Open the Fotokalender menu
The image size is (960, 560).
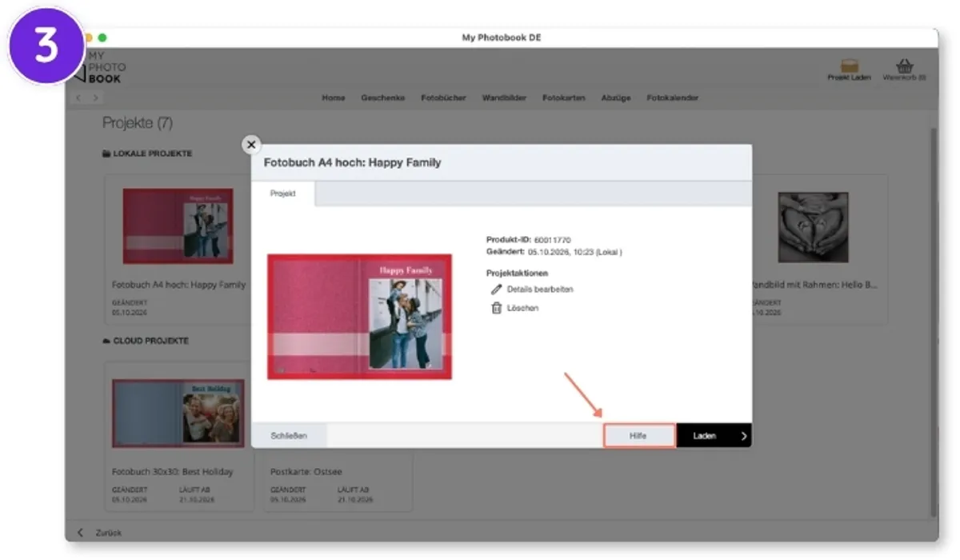click(673, 98)
